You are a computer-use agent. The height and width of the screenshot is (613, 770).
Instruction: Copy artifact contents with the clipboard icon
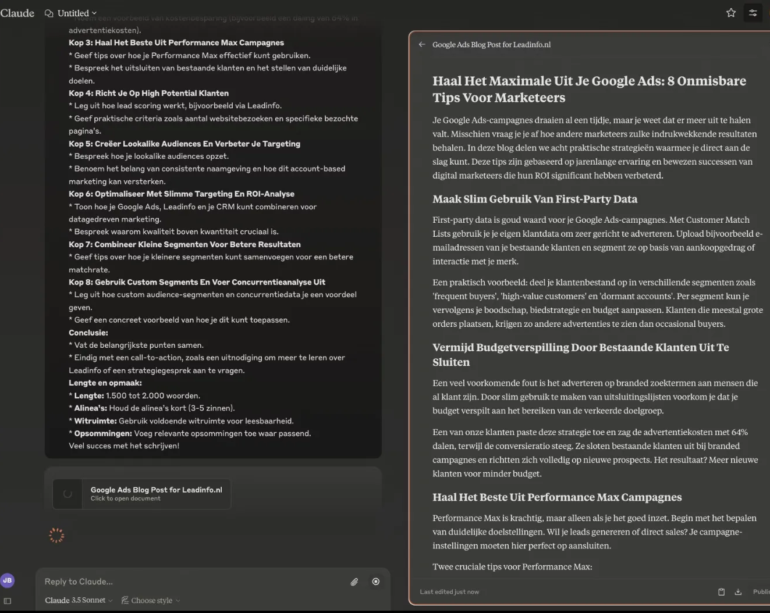[721, 592]
